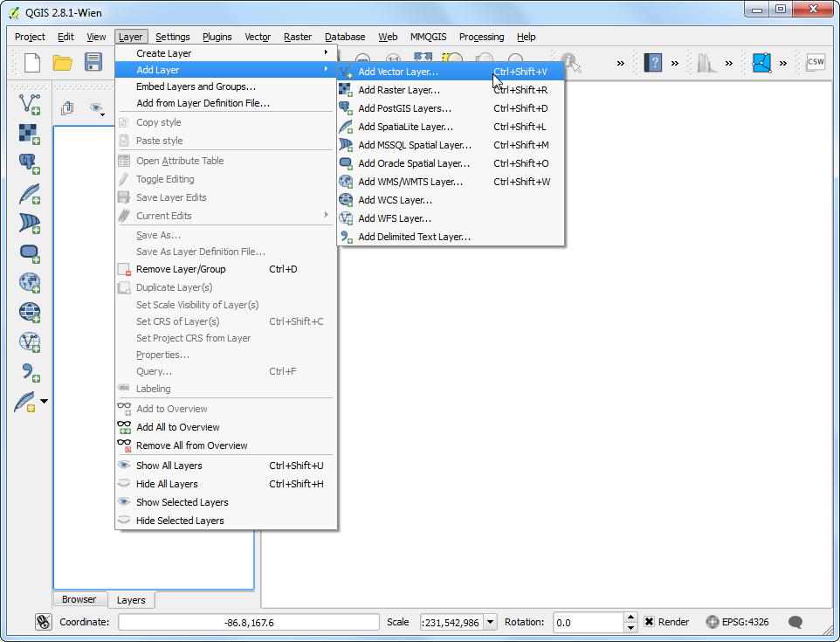
Task: Open the MMQGIS menu
Action: click(x=428, y=37)
